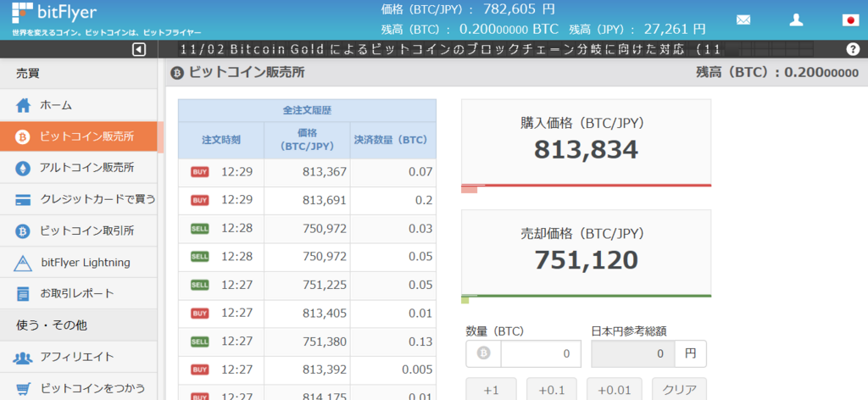Viewport: 868px width, 400px height.
Task: Click the お取引レポート report icon
Action: [23, 294]
